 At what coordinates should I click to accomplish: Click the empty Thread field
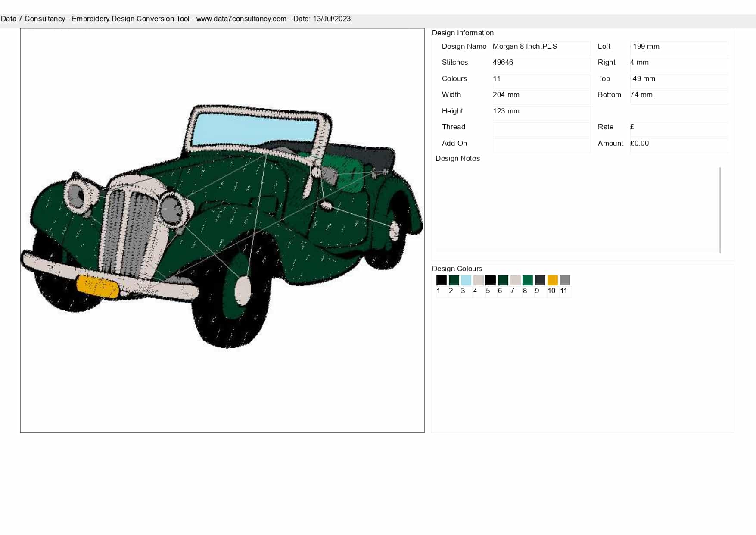[541, 129]
